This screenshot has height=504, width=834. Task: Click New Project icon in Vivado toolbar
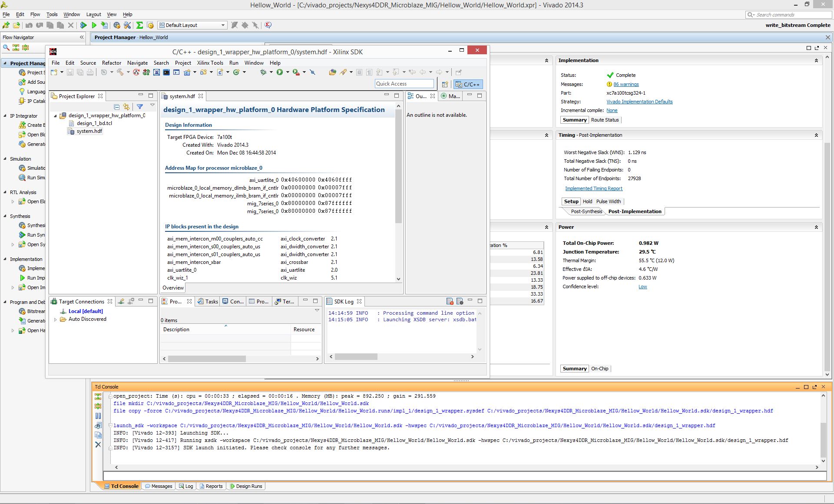click(6, 25)
